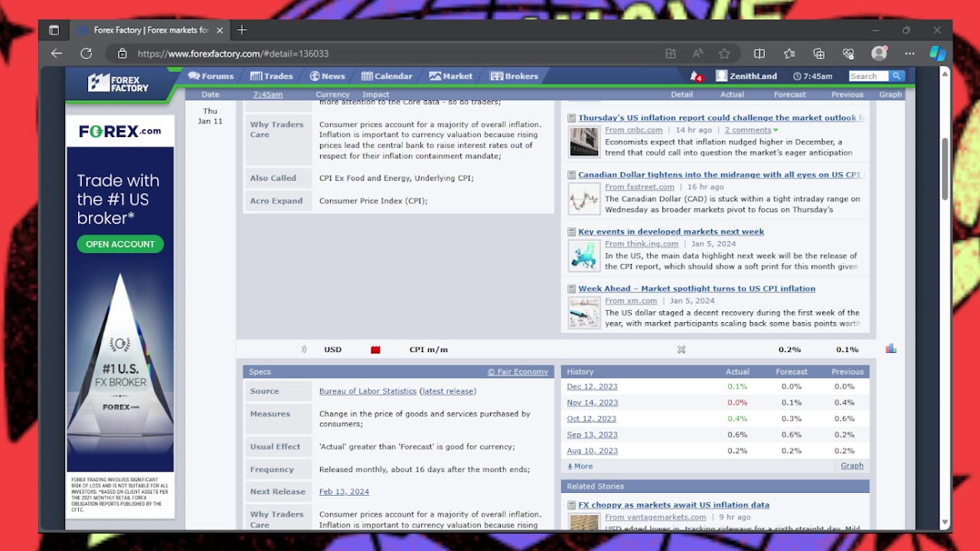The height and width of the screenshot is (551, 980).
Task: Click the browser back arrow
Action: click(56, 54)
